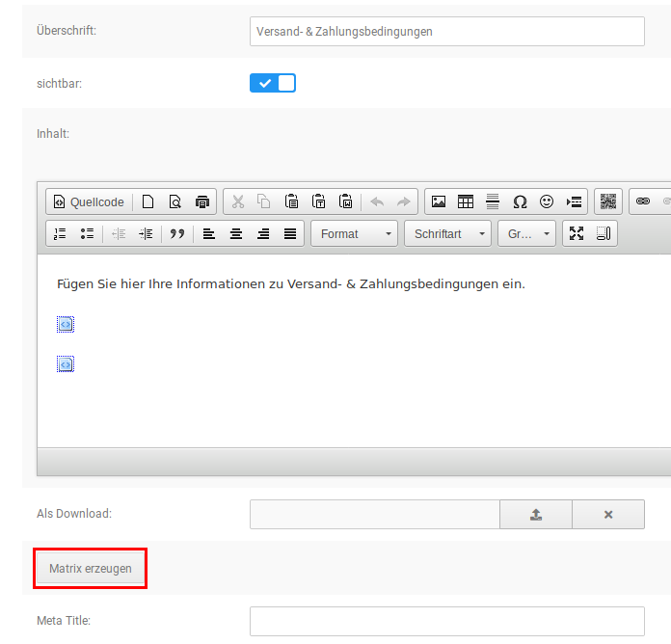Focus the Als Download text field
The height and width of the screenshot is (644, 671).
click(x=375, y=515)
